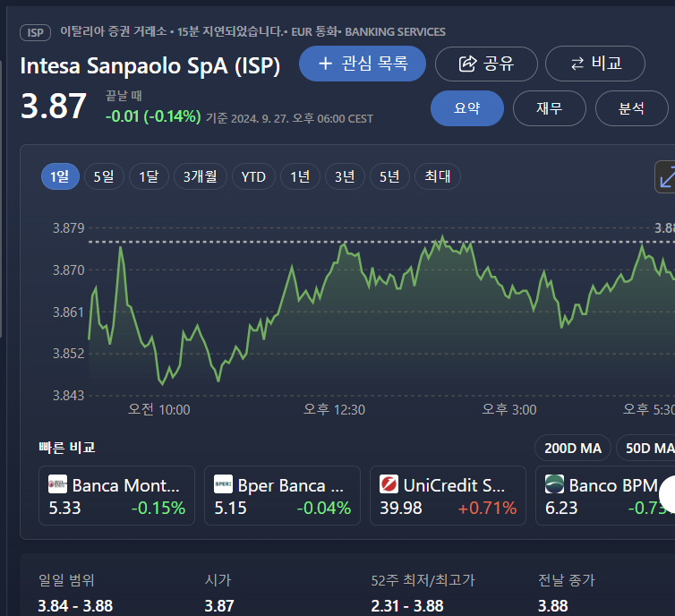This screenshot has width=675, height=616.
Task: Click the Intesa Sanpaolo SpA (ISP) title
Action: coord(150,66)
